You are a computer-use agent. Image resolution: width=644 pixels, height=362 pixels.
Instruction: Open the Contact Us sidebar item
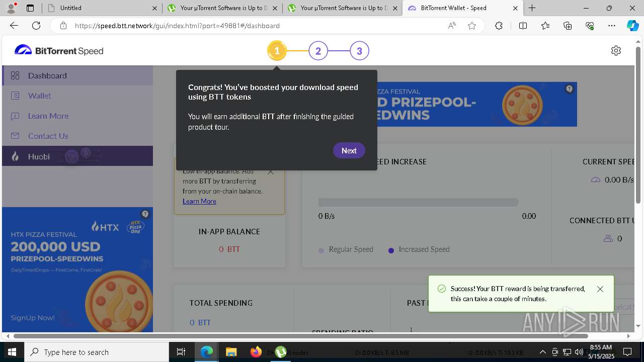(77, 136)
